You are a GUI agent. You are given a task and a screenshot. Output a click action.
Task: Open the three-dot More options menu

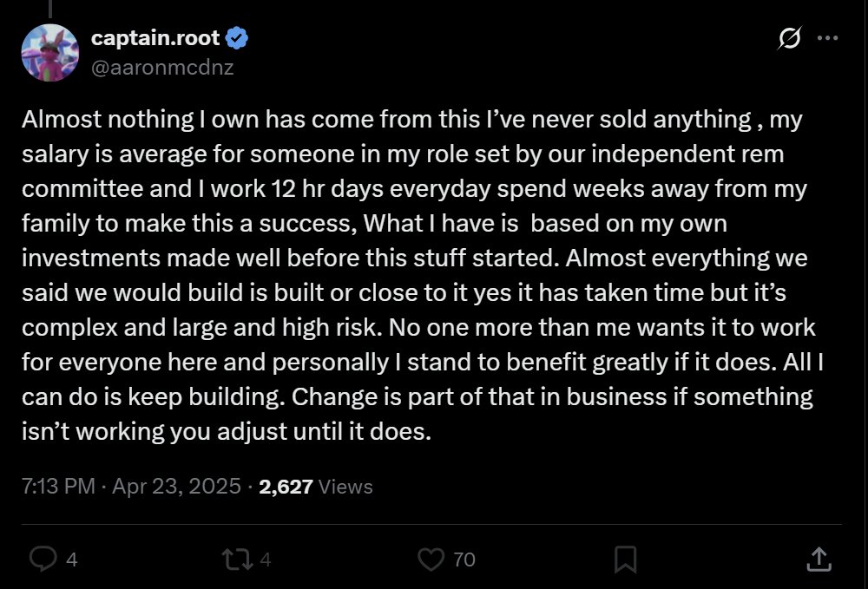click(x=829, y=38)
